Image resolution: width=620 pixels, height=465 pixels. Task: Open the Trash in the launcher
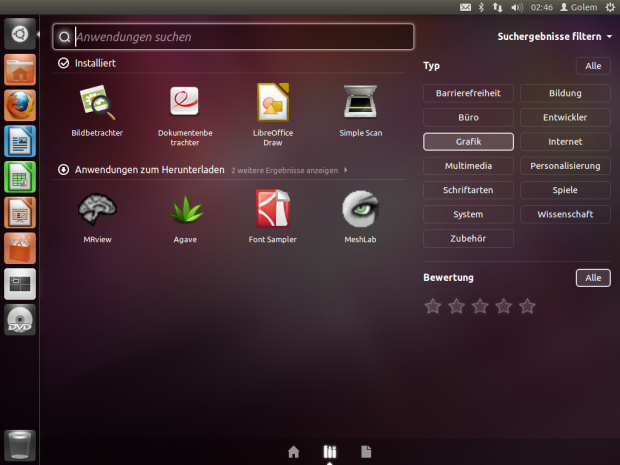click(x=20, y=445)
